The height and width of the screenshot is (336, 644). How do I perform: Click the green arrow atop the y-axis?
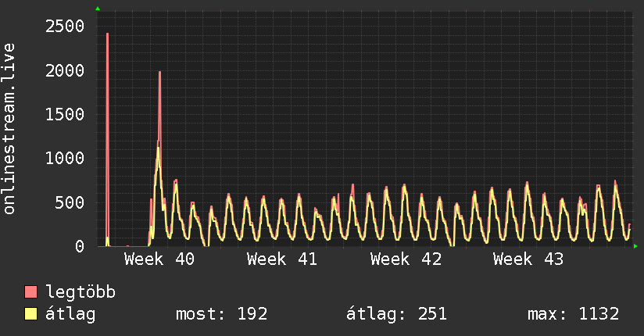pos(98,9)
